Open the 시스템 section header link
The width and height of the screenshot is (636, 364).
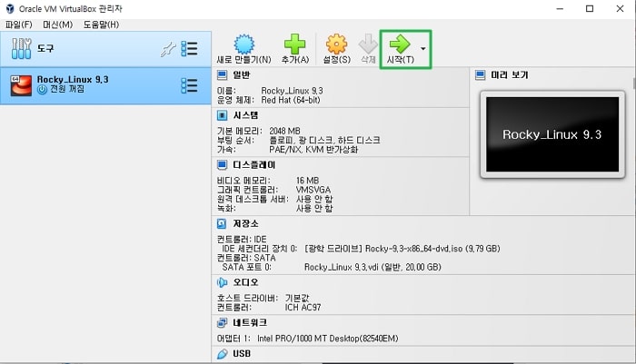(x=245, y=115)
